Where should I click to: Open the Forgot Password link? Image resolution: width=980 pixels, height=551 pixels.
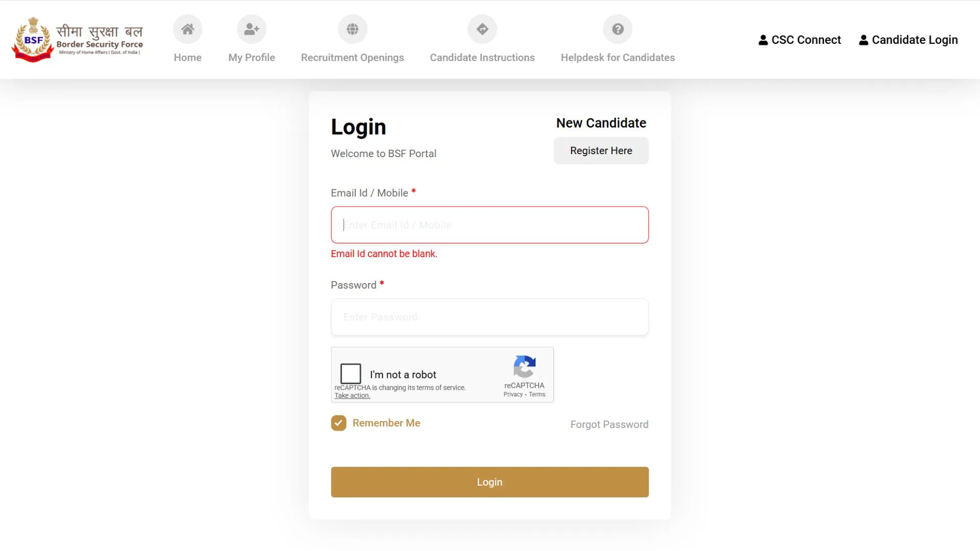609,424
